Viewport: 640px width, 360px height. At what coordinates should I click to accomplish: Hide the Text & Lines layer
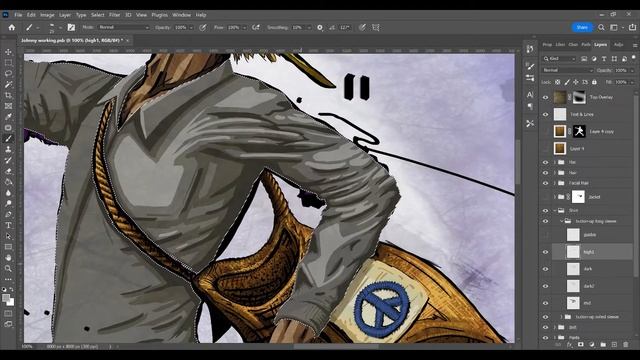click(x=545, y=114)
